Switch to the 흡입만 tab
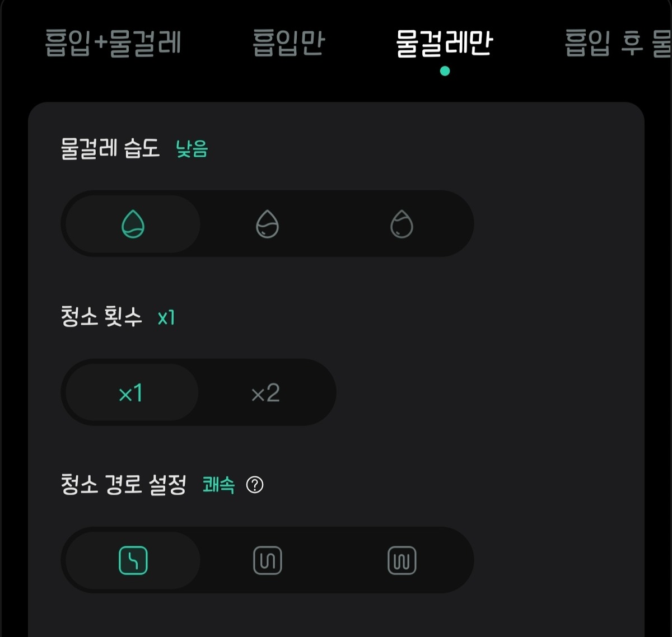 (288, 43)
